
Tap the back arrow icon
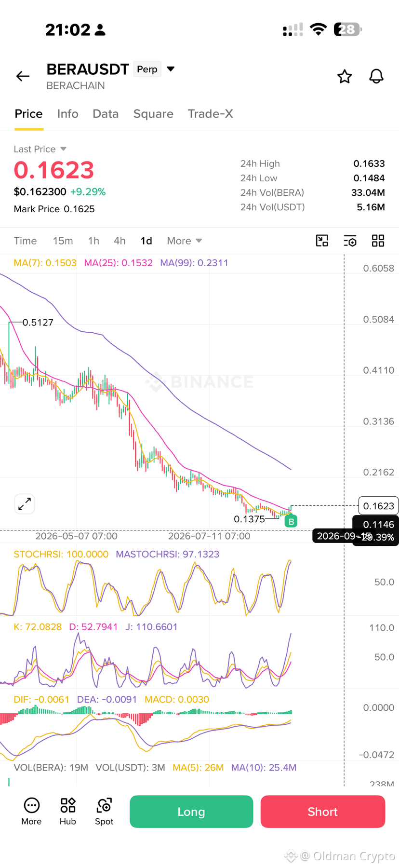pyautogui.click(x=23, y=76)
